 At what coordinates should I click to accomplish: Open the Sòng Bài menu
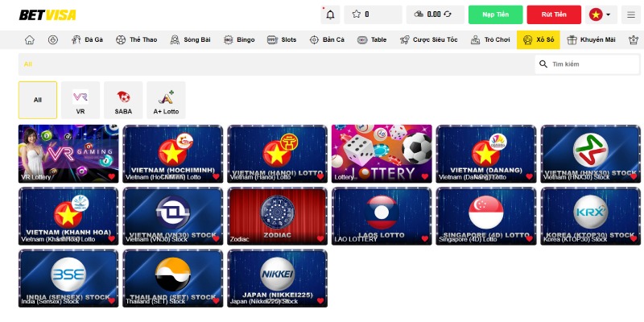[x=191, y=39]
